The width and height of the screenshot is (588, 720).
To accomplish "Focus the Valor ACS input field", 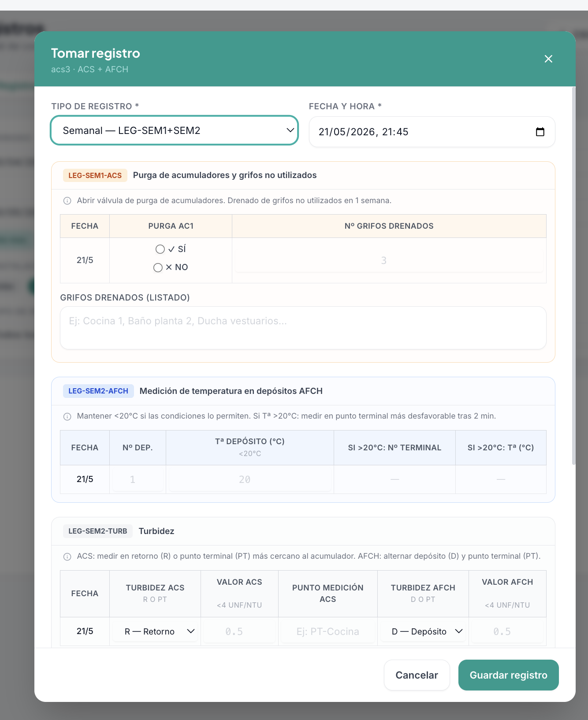I will click(239, 631).
